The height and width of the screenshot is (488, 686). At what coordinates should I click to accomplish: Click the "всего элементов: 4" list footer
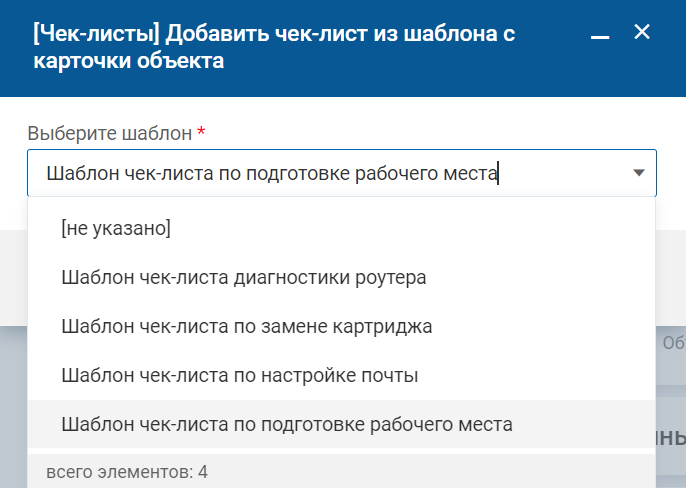coord(128,470)
